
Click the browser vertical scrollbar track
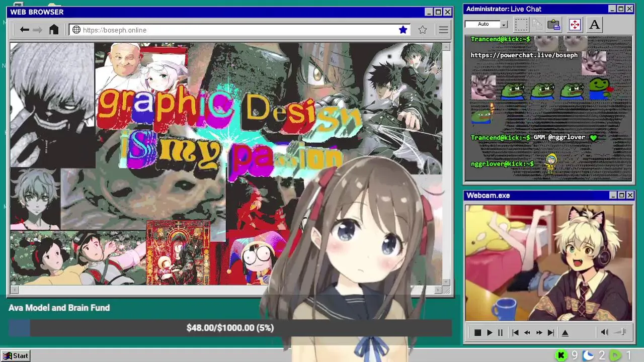pyautogui.click(x=446, y=163)
